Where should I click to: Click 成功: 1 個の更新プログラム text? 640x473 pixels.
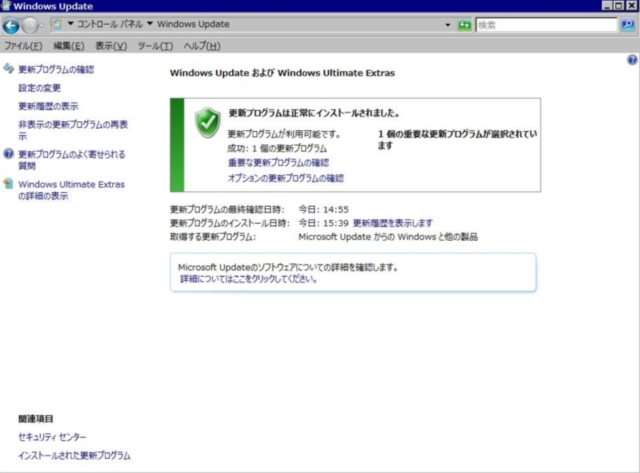click(277, 148)
